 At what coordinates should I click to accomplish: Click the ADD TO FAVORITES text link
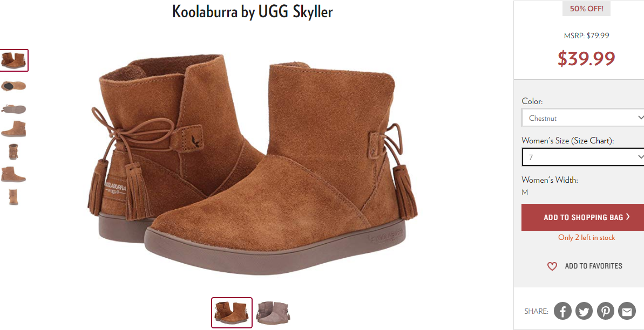593,266
